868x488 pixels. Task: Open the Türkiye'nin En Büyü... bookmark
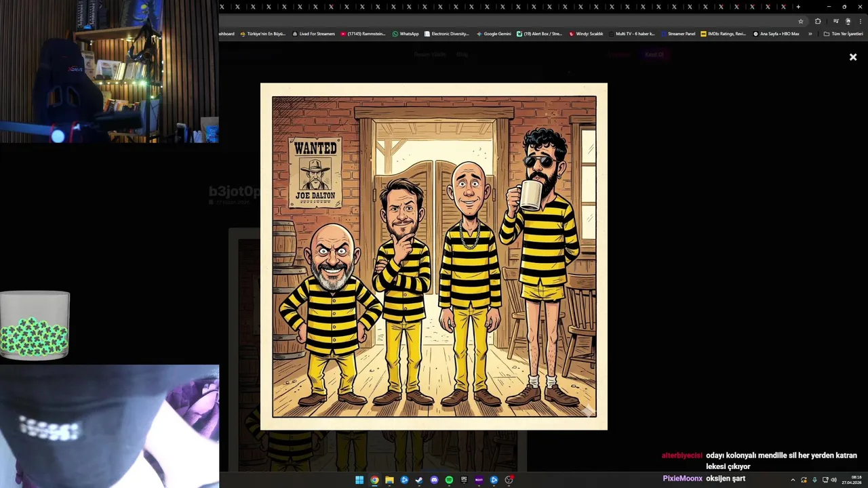pyautogui.click(x=263, y=34)
